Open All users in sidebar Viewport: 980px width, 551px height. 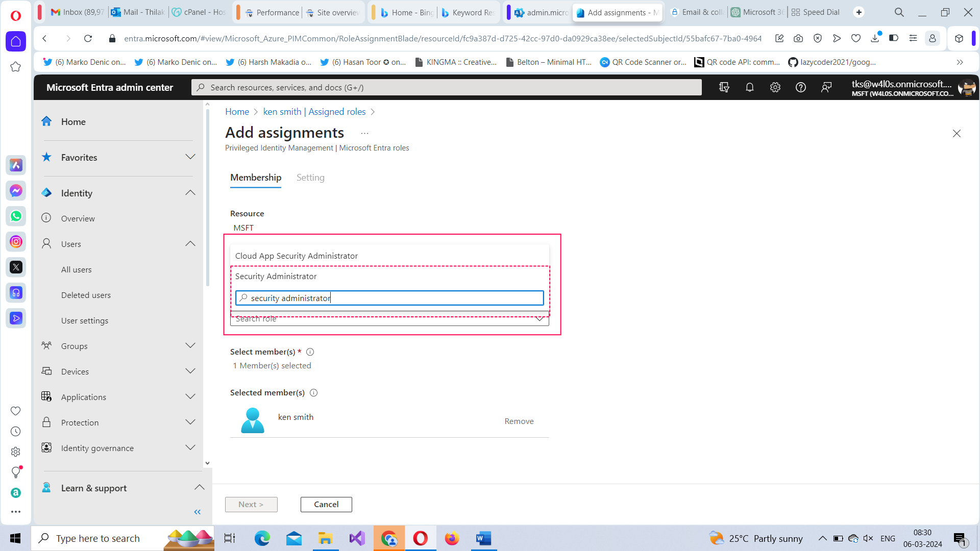(77, 269)
